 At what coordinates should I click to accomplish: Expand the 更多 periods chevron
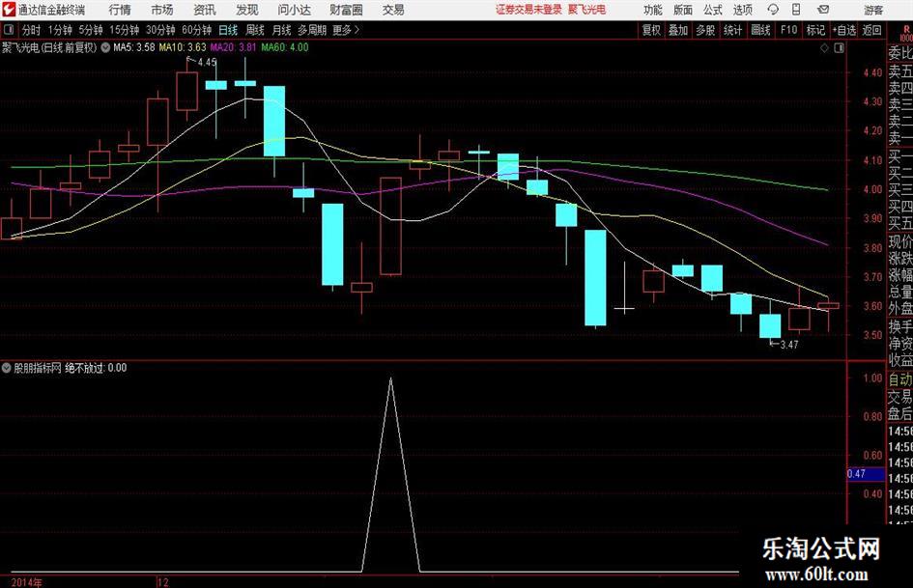point(357,30)
